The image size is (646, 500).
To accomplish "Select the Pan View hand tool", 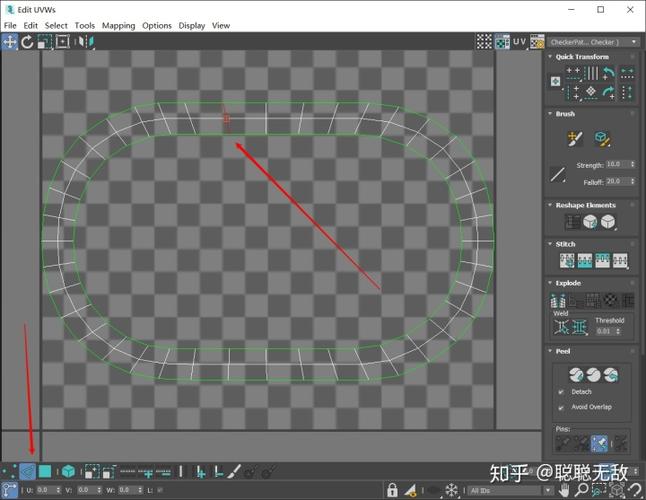I will click(x=564, y=490).
